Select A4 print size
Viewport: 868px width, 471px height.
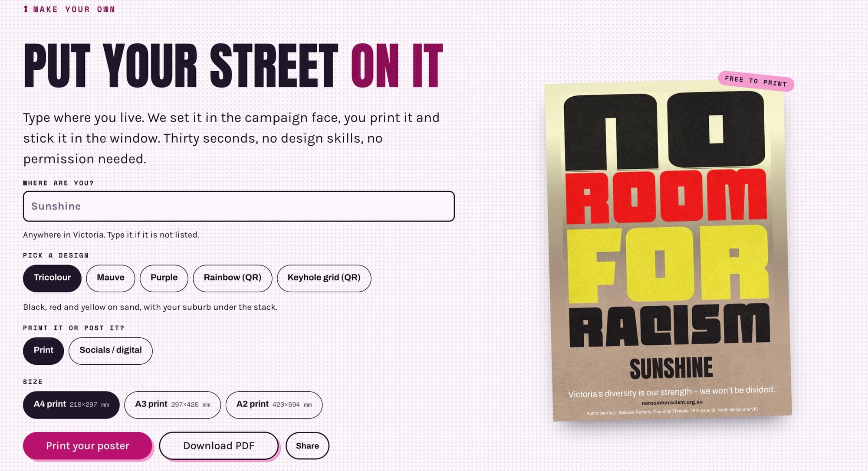71,405
